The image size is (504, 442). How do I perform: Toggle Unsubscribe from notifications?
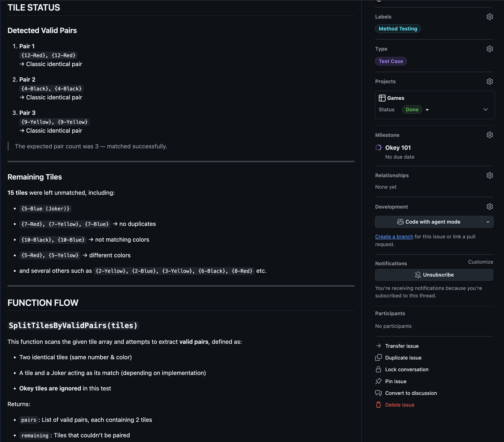tap(434, 275)
